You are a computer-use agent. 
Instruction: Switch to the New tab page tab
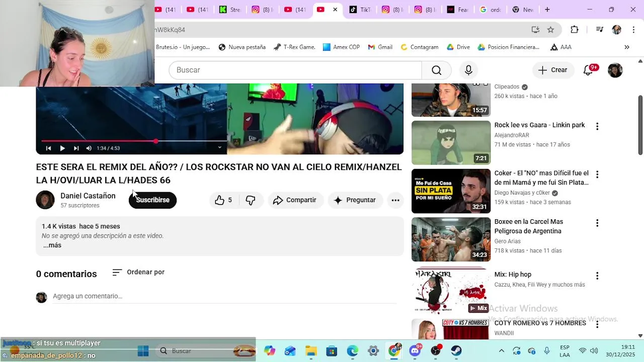pos(523,10)
